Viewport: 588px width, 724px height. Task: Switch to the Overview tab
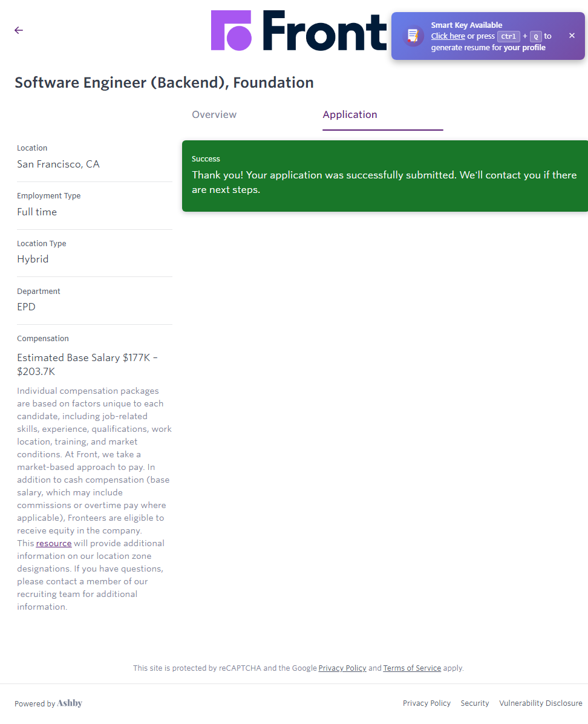coord(214,114)
